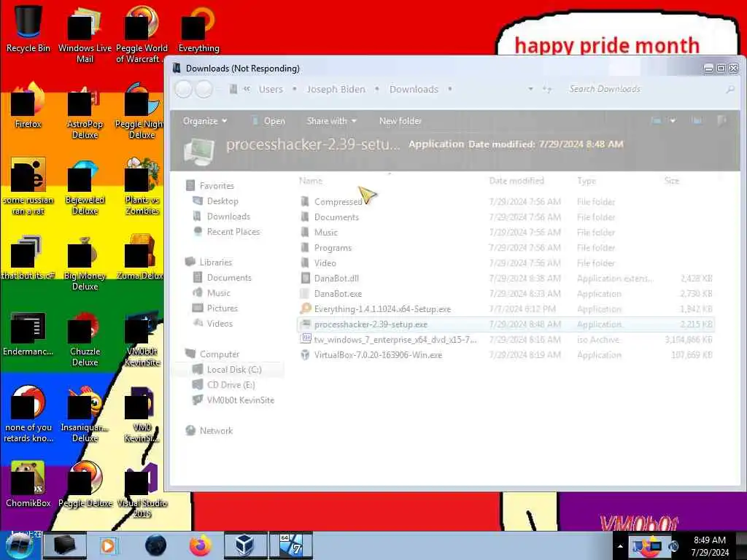Screen dimensions: 747x560
Task: Open the Everything desktop shortcut
Action: pyautogui.click(x=198, y=28)
